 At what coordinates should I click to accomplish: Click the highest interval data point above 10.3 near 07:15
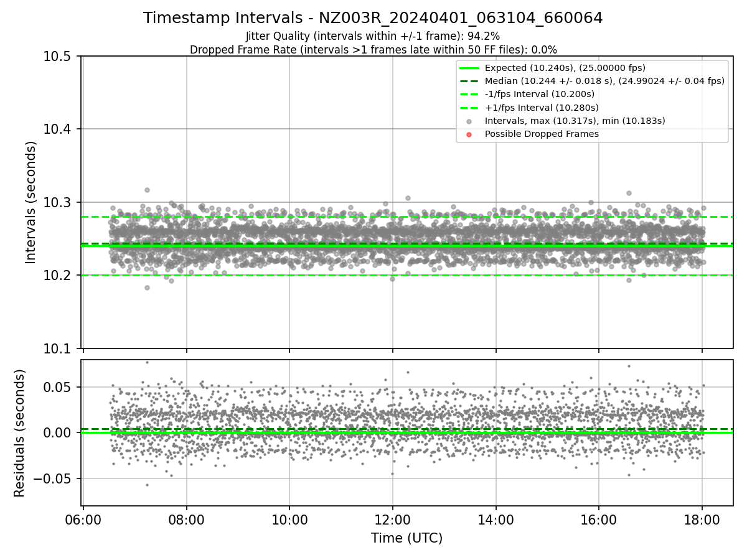147,190
